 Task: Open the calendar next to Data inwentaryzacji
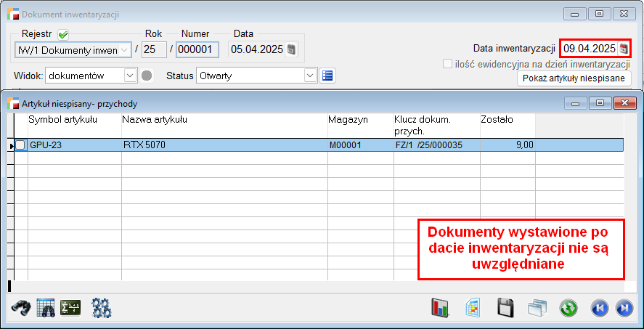click(624, 49)
